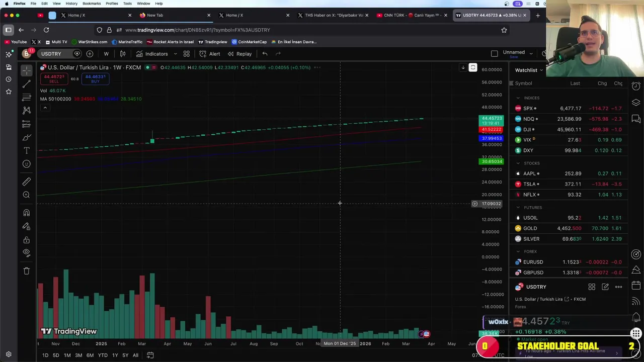Switch to the New Tab browser tab
This screenshot has width=644, height=362.
click(x=174, y=15)
